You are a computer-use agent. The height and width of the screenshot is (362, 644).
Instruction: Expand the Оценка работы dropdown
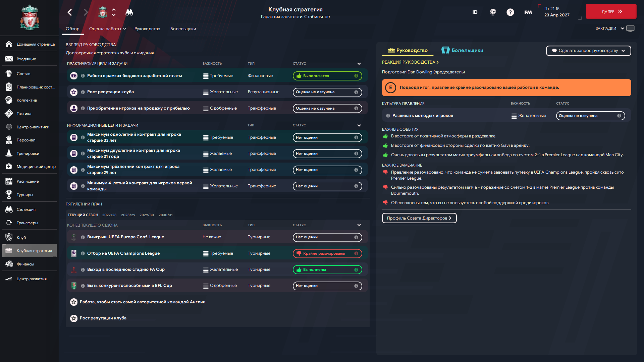107,29
